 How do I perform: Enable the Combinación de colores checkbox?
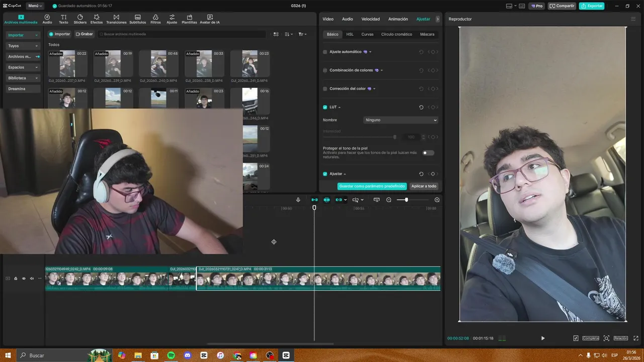click(325, 70)
